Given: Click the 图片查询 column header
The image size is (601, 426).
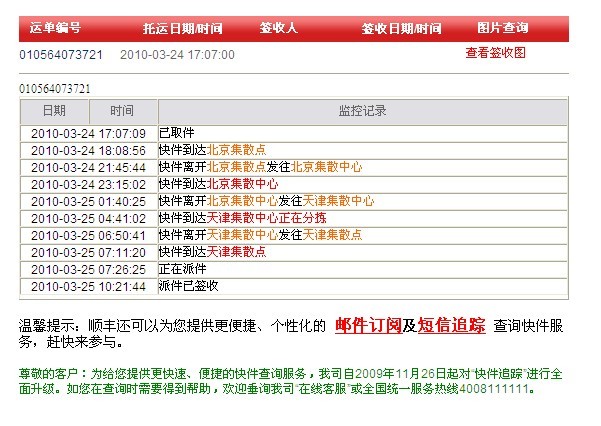Looking at the screenshot, I should point(503,28).
